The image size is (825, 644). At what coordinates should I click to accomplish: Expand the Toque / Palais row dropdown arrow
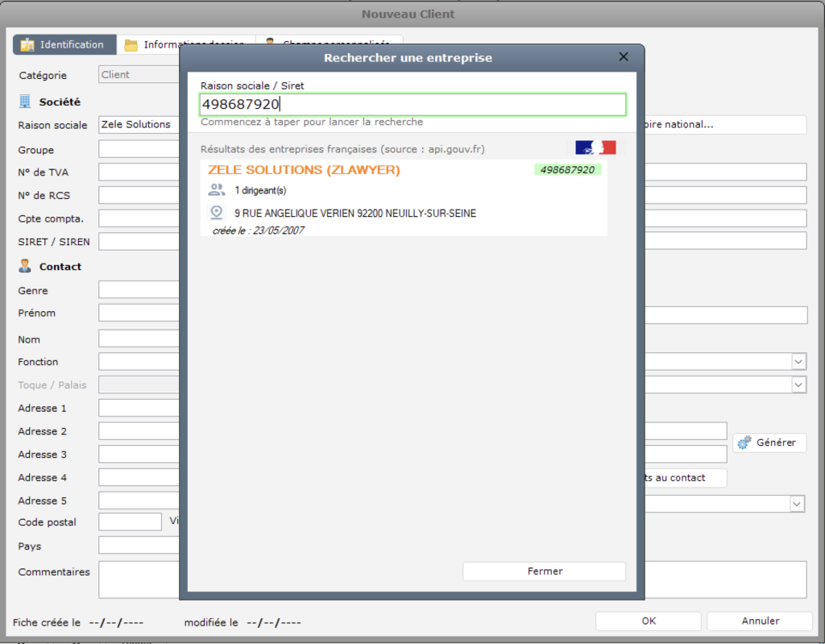798,385
